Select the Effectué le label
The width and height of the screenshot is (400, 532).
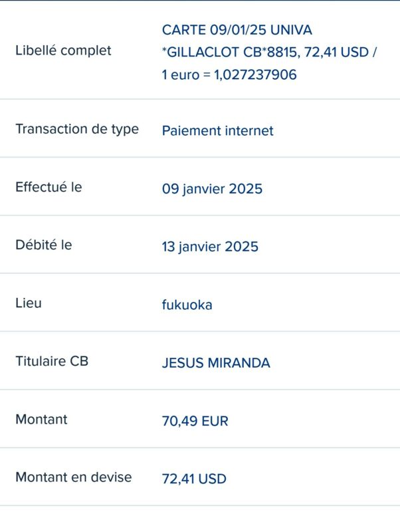(x=49, y=187)
